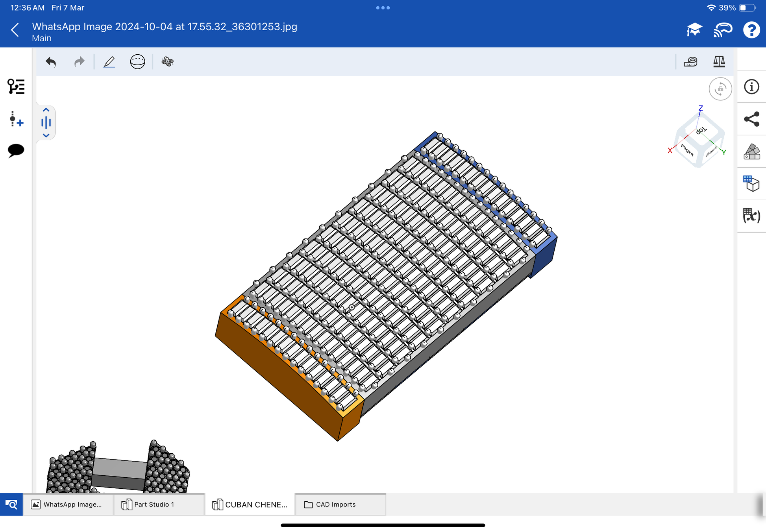Viewport: 766px width, 532px height.
Task: Open the measure tape tool
Action: point(690,62)
